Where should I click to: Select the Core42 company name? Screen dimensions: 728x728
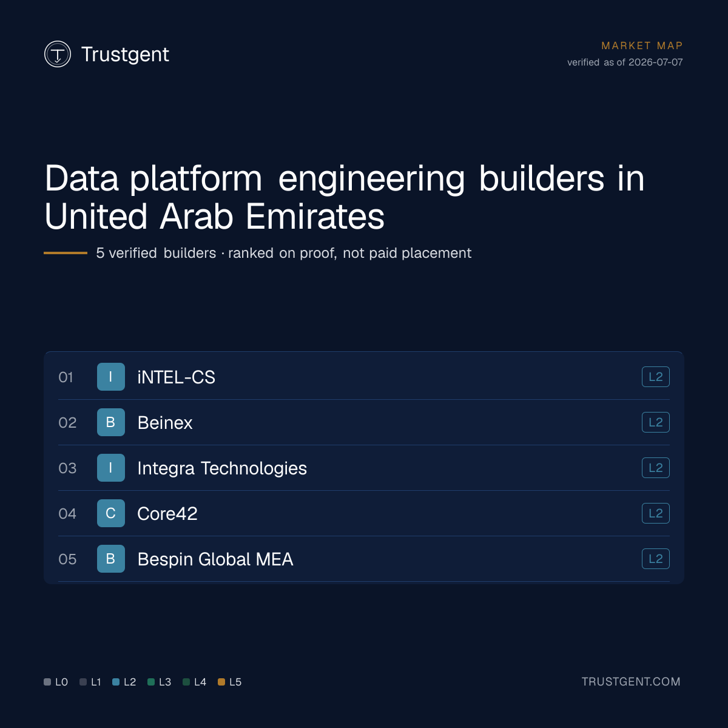tap(167, 514)
